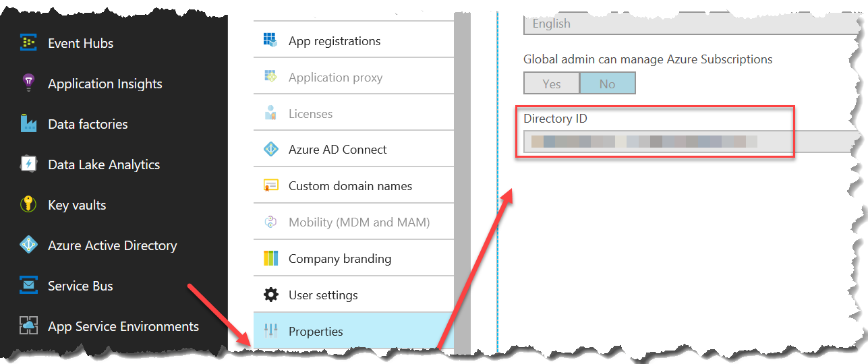
Task: Click the Data Lake Analytics icon
Action: 28,164
